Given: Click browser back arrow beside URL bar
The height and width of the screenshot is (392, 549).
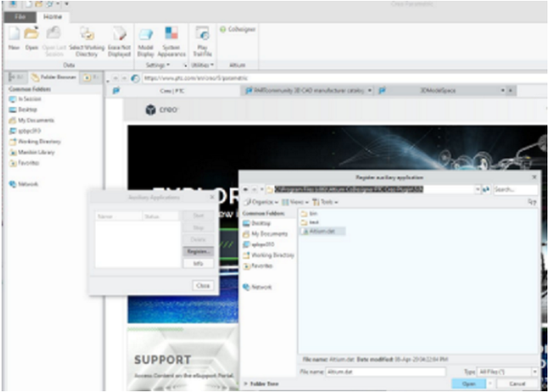Looking at the screenshot, I should point(115,79).
